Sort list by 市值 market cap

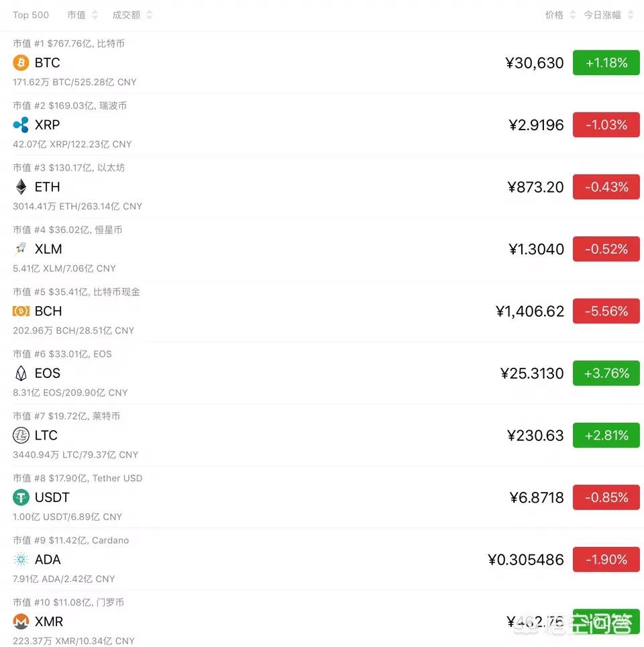click(83, 15)
